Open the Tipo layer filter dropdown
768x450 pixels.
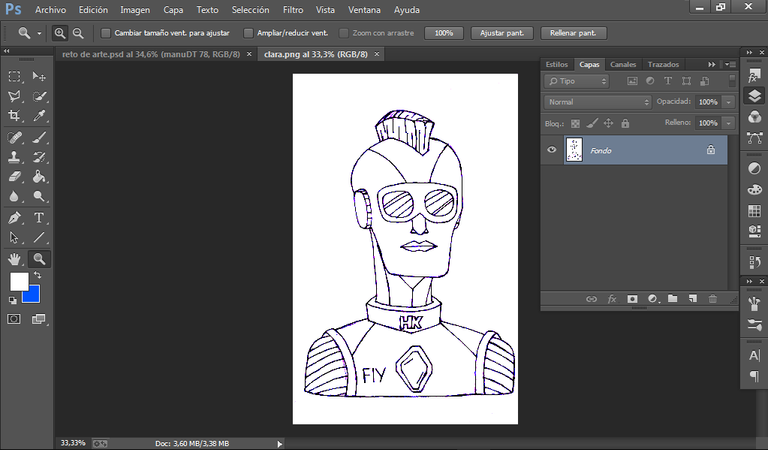(x=576, y=81)
